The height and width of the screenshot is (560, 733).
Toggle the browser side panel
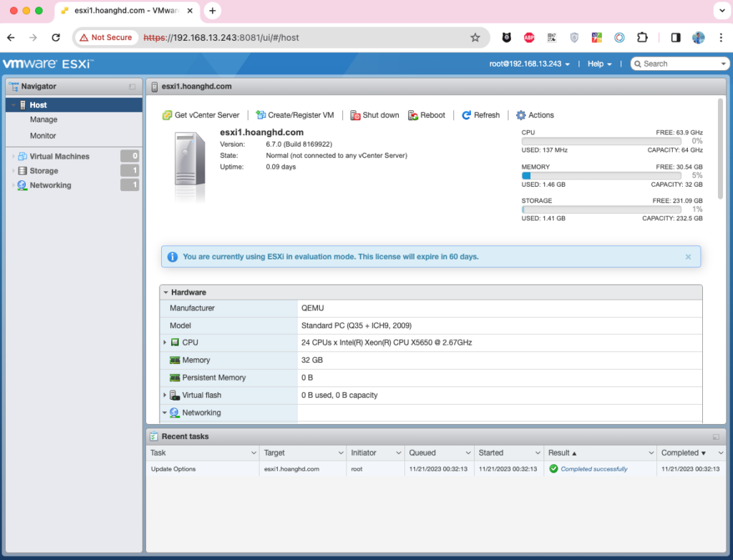(x=676, y=37)
